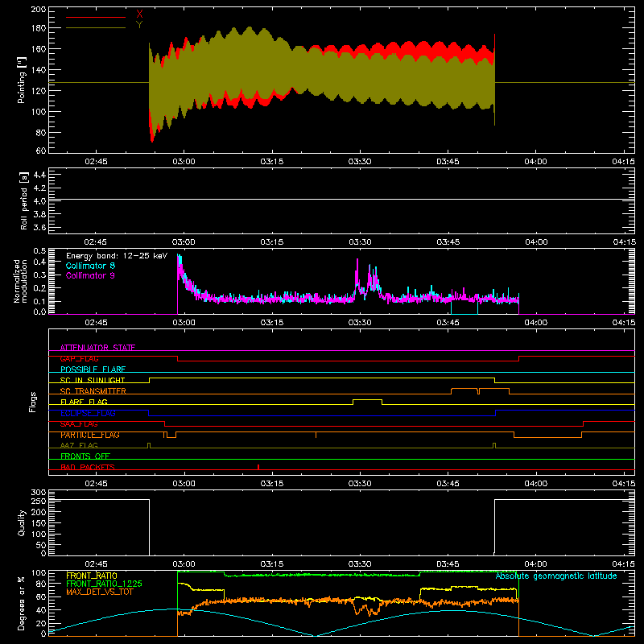Screen dimensions: 644x644
Task: Click the 4.0 tick on Roll period axis
Action: 39,201
